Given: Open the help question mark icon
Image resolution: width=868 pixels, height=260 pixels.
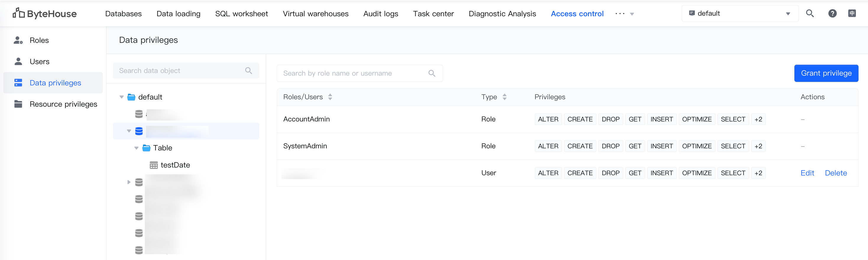Looking at the screenshot, I should 832,14.
